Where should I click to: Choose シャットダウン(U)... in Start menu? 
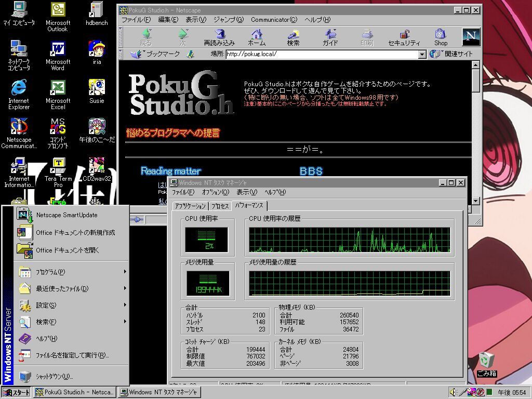(72, 376)
